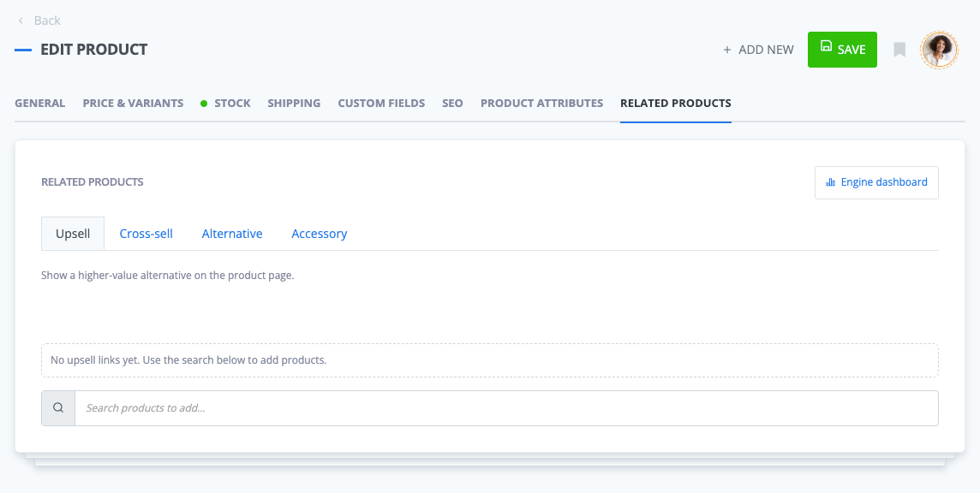Viewport: 980px width, 493px height.
Task: Click the higher-value alternative description text
Action: pyautogui.click(x=168, y=275)
